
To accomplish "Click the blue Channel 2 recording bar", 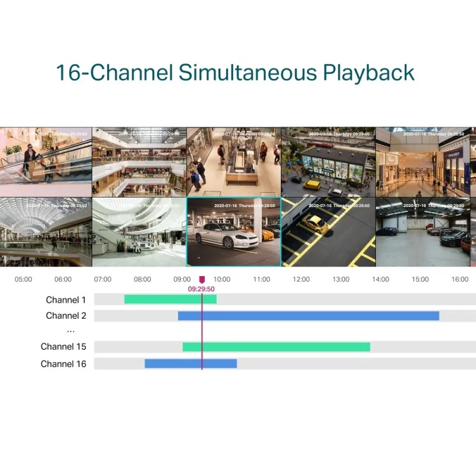I will click(308, 316).
